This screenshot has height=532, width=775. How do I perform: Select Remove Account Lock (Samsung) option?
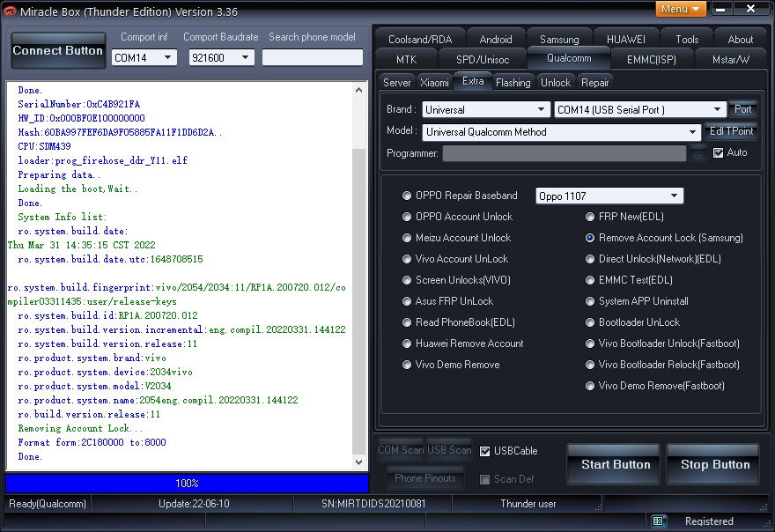coord(590,238)
